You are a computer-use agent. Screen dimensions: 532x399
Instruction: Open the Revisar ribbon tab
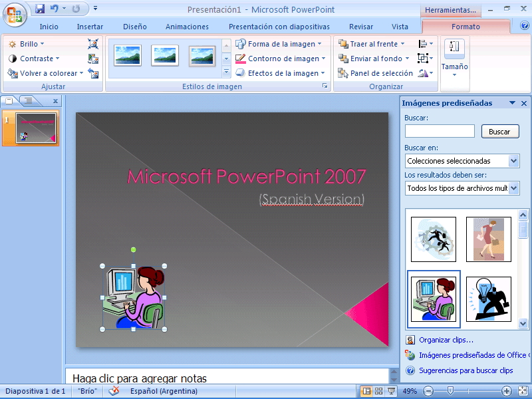361,27
